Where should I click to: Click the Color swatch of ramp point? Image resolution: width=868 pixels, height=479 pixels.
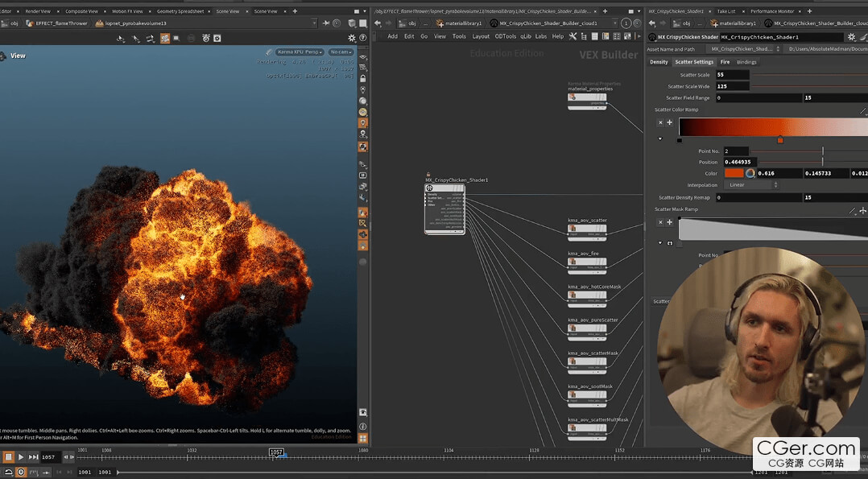[x=734, y=173]
